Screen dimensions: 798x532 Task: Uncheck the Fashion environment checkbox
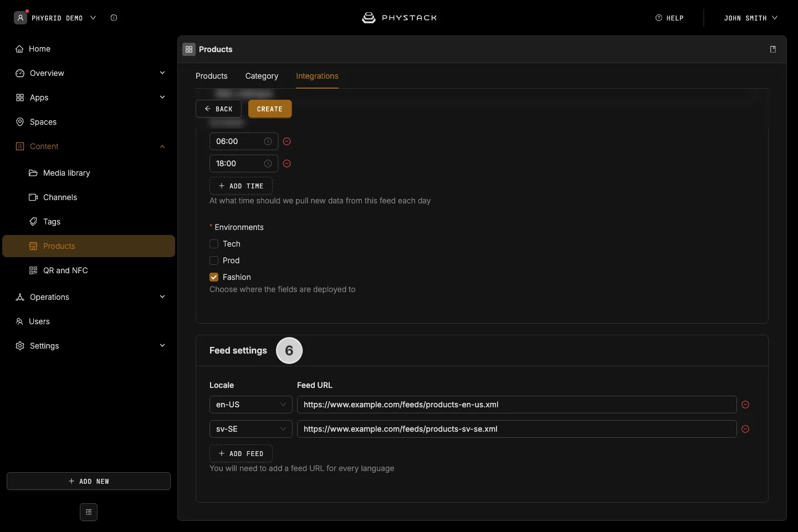click(214, 277)
